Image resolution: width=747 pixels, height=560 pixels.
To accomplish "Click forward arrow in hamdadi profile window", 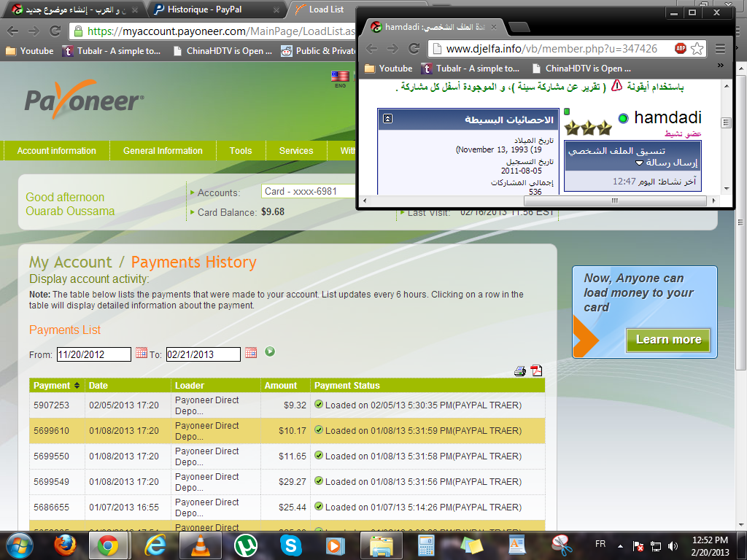I will (392, 48).
